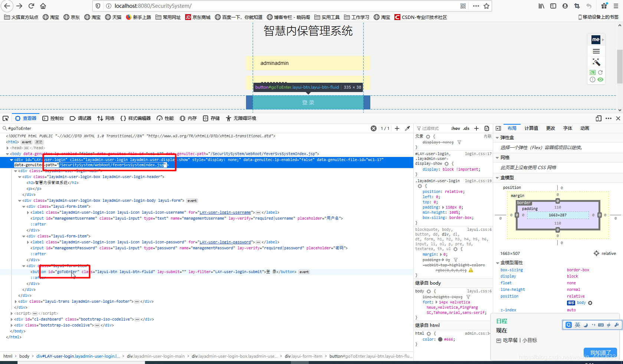
Task: Collapse the three-pane inspector sidebar
Action: pyautogui.click(x=498, y=128)
